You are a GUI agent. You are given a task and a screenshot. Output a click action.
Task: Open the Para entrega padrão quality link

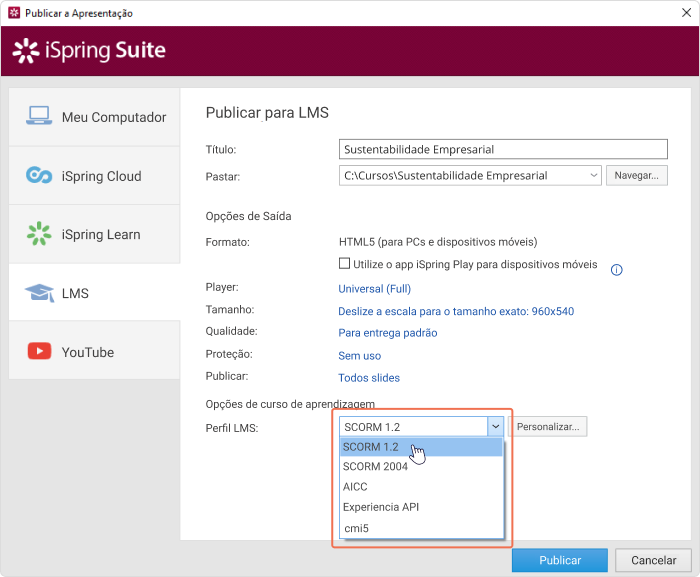pyautogui.click(x=388, y=333)
